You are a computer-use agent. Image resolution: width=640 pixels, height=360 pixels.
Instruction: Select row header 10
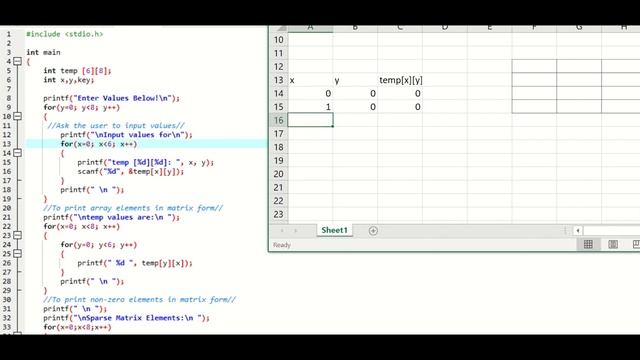click(278, 40)
